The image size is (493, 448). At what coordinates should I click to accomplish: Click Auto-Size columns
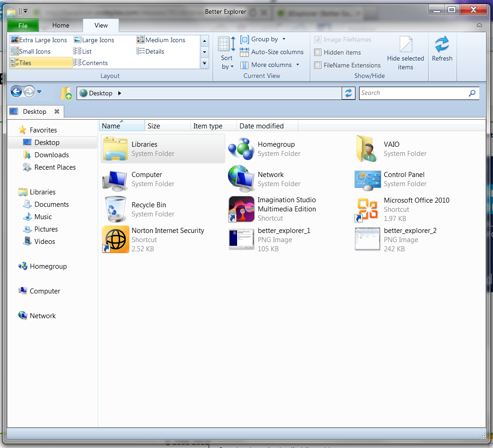point(271,52)
